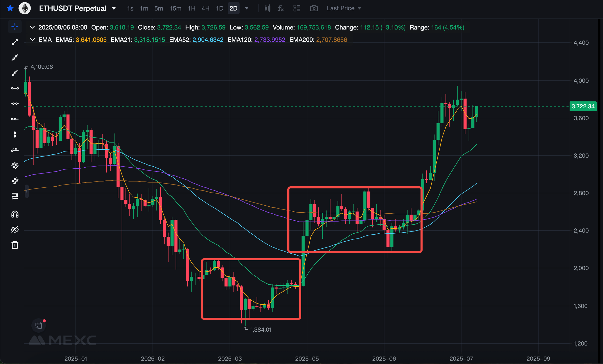Select the crosshair cursor tool

pos(15,27)
